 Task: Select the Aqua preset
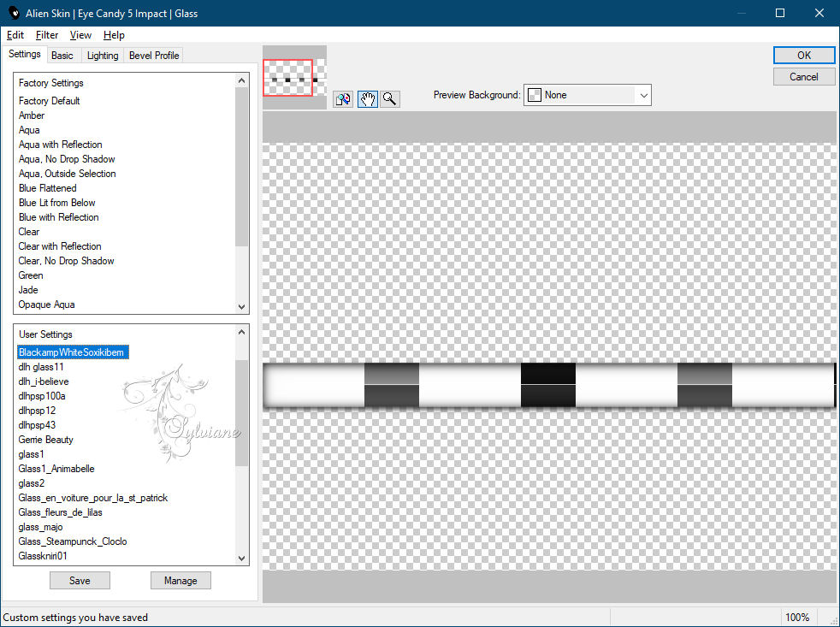click(29, 130)
